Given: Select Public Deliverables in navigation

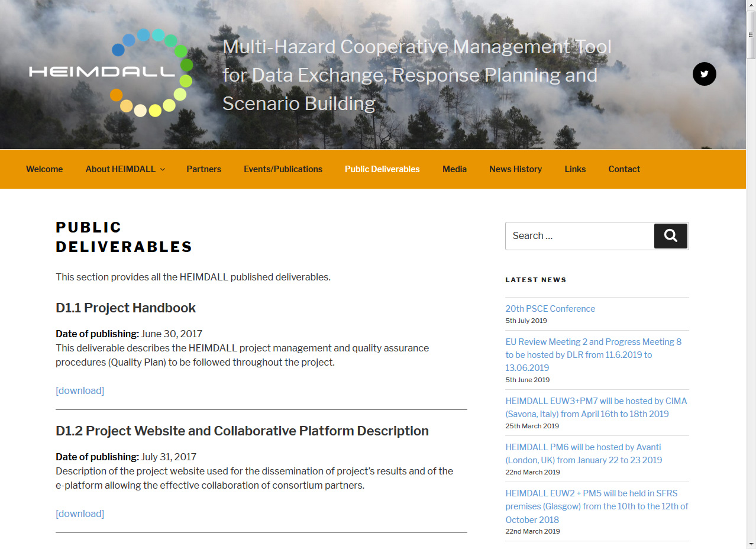Looking at the screenshot, I should point(382,169).
